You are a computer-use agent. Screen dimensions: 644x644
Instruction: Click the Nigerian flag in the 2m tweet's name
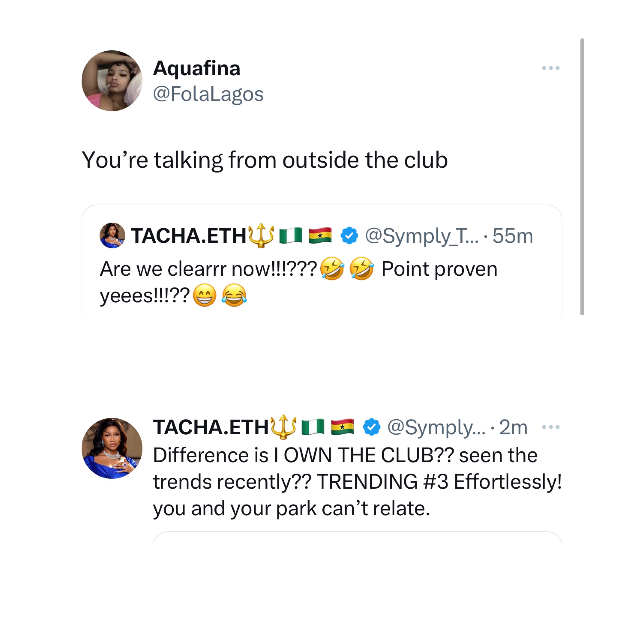[313, 427]
